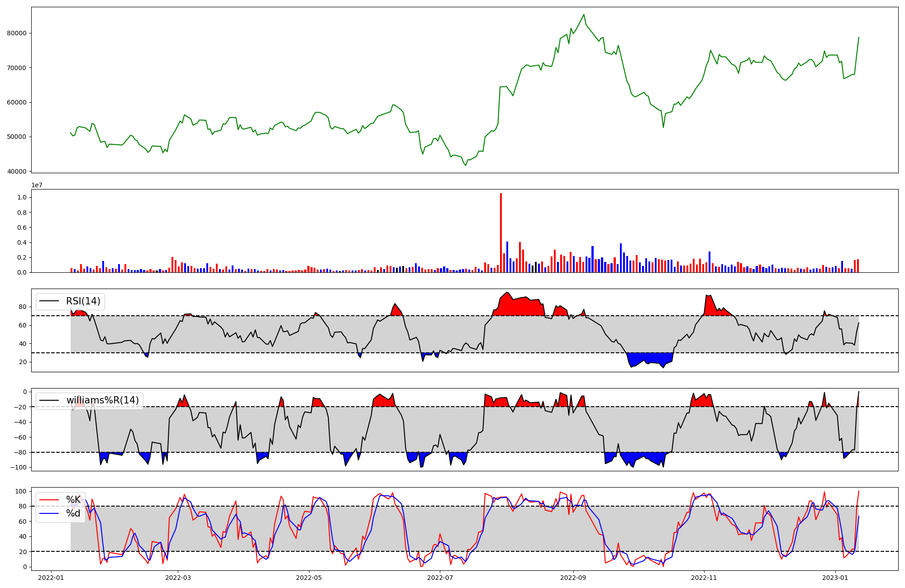905x588 pixels.
Task: Click the %d legend entry
Action: click(73, 513)
